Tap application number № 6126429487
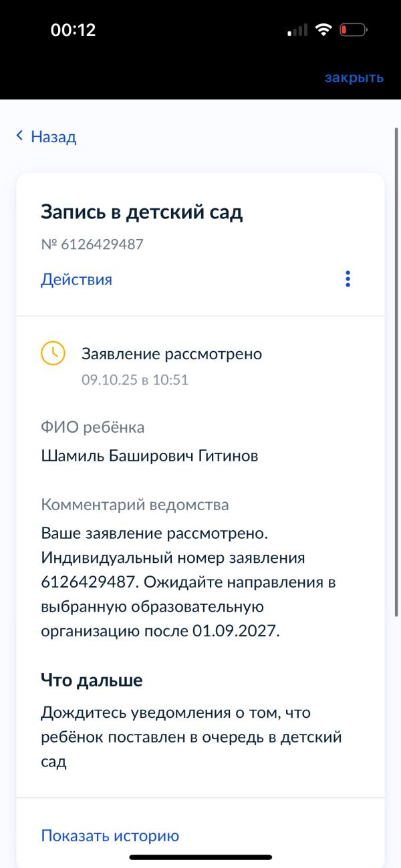The width and height of the screenshot is (401, 868). 92,244
